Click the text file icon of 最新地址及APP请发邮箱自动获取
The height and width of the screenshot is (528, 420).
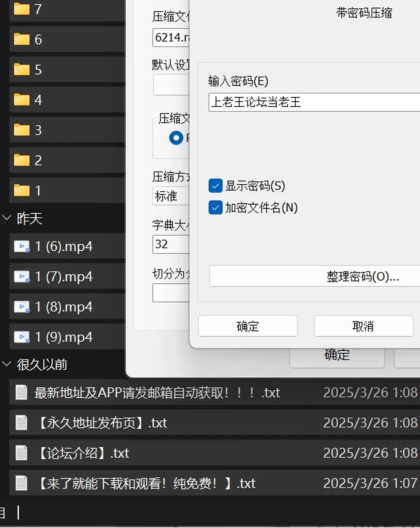pyautogui.click(x=21, y=392)
